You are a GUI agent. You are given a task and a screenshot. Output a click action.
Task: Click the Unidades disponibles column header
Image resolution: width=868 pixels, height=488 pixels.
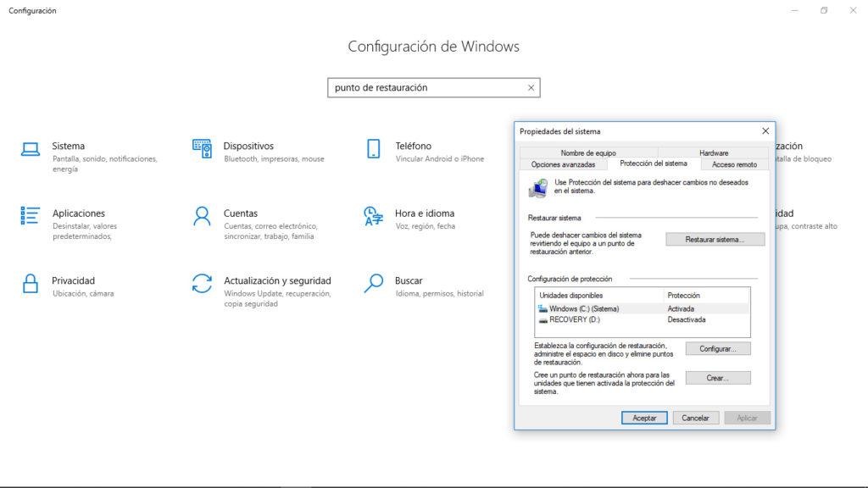click(599, 296)
